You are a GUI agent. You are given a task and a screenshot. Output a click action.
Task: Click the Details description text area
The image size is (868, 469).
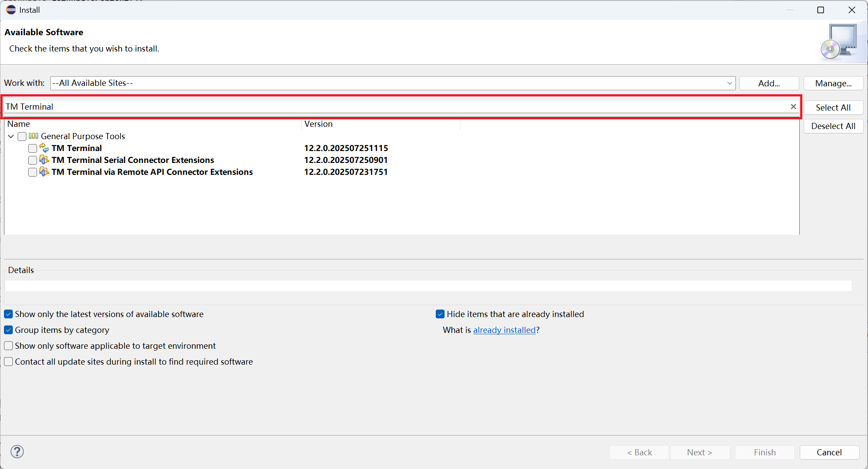pyautogui.click(x=428, y=286)
